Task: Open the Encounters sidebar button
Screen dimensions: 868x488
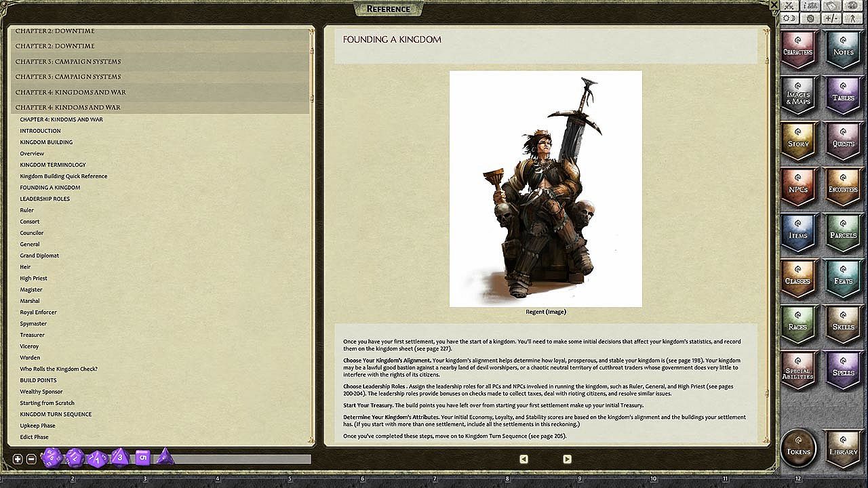Action: point(844,186)
